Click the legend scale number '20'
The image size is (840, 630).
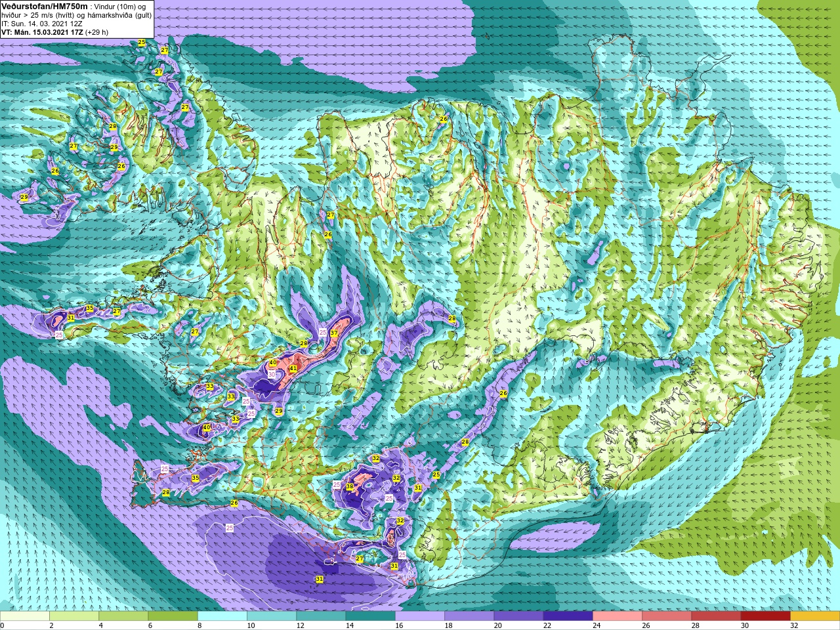coord(498,625)
